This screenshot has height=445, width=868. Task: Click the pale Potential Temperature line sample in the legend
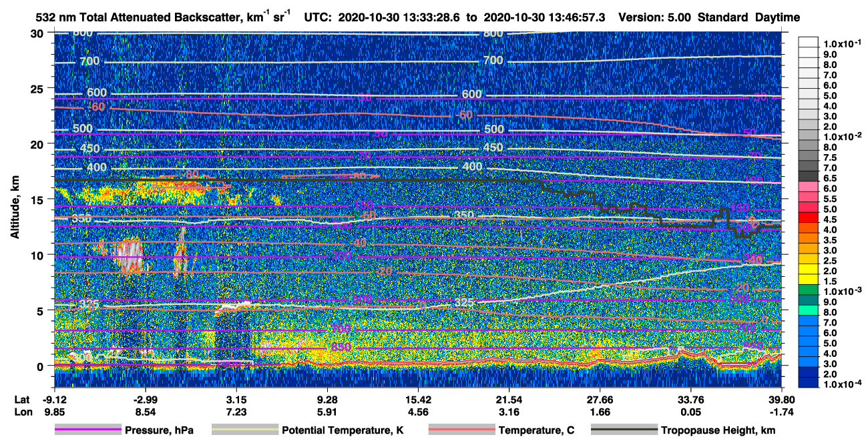coord(245,431)
